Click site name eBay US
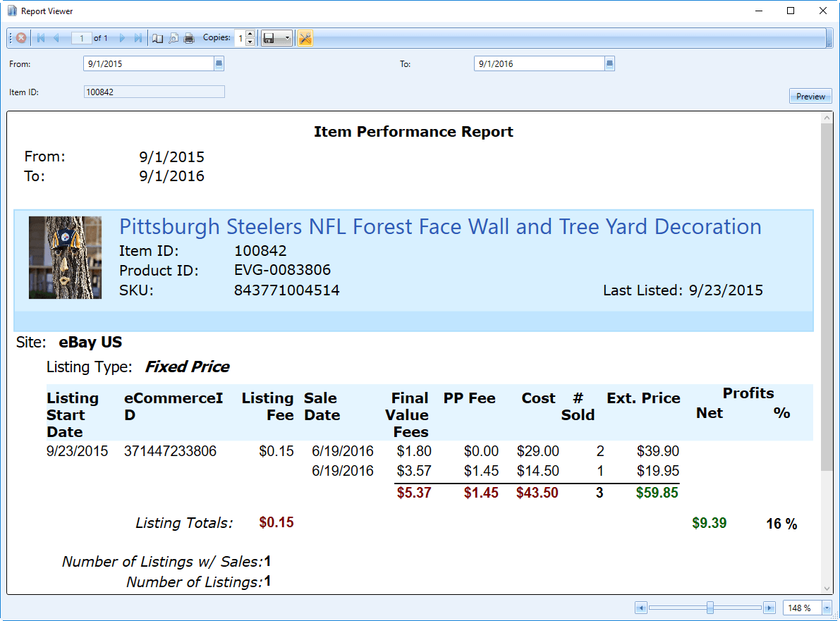The width and height of the screenshot is (840, 621). (90, 342)
